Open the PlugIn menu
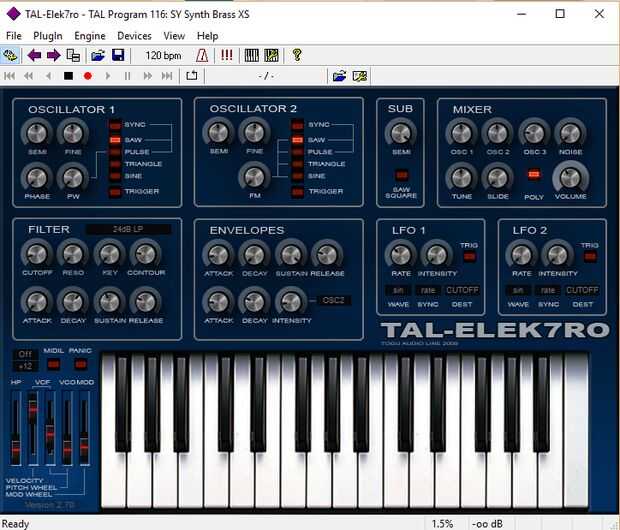The height and width of the screenshot is (530, 620). [48, 36]
